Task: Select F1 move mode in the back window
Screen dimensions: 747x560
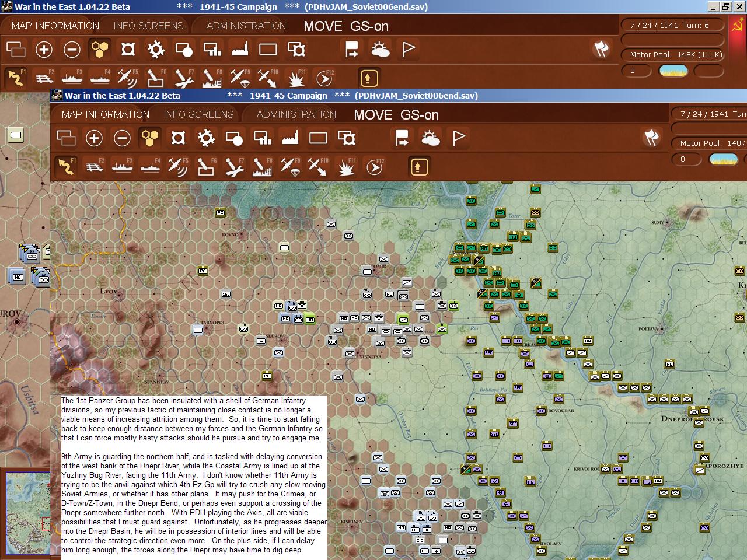Action: point(16,78)
